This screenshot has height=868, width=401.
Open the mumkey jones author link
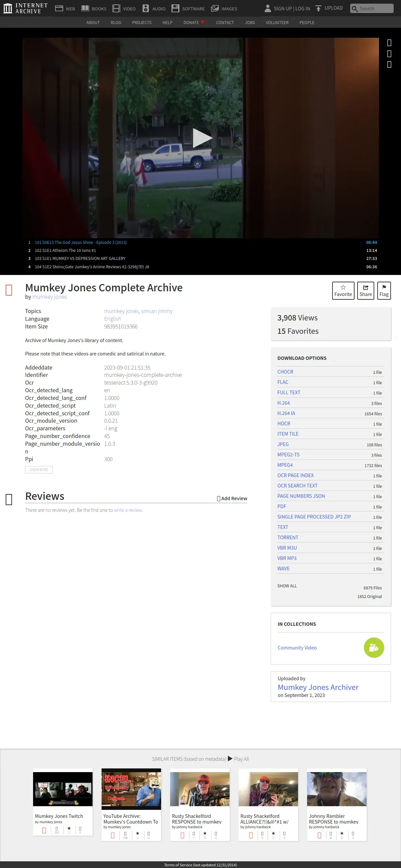click(x=49, y=297)
